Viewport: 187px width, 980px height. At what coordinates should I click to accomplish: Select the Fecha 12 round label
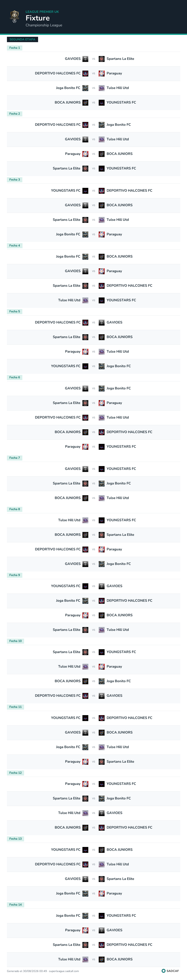pos(16,773)
